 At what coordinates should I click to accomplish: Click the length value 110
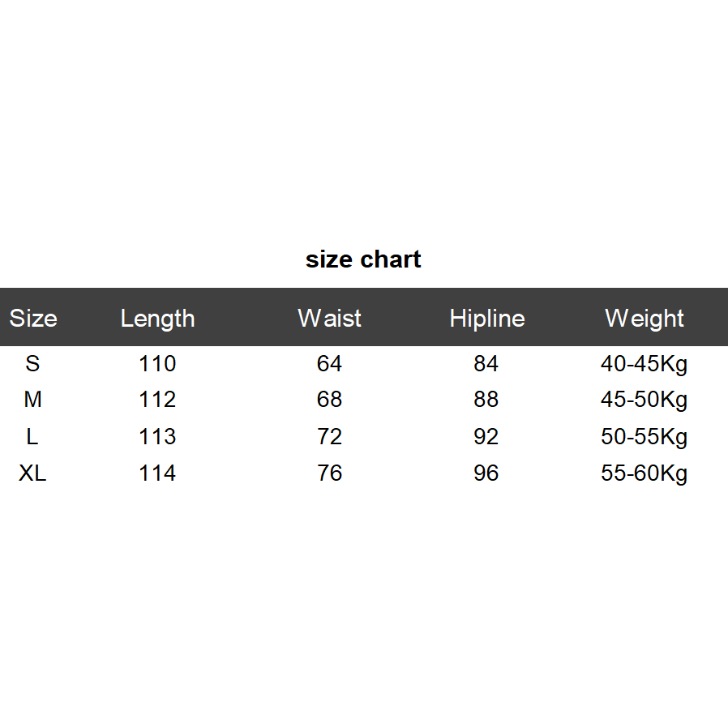(x=157, y=363)
